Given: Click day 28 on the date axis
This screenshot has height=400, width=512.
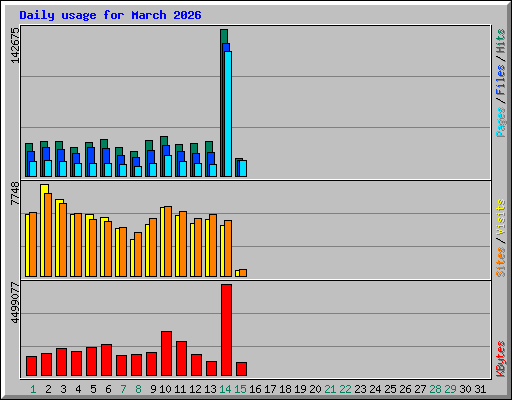Looking at the screenshot, I should click(435, 389).
